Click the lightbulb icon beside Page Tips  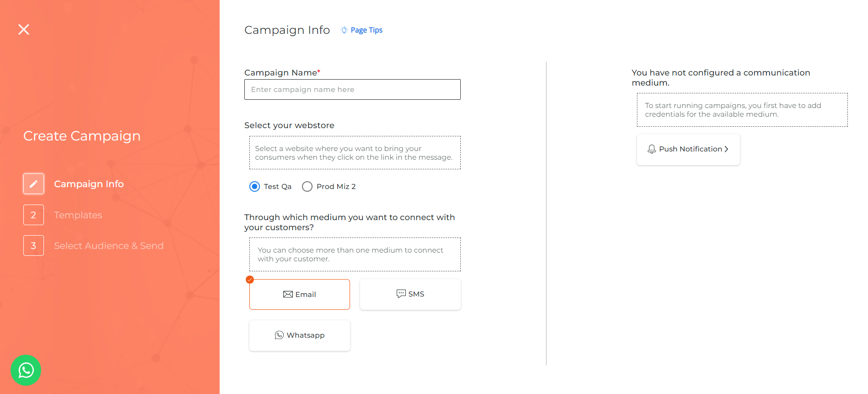point(344,30)
